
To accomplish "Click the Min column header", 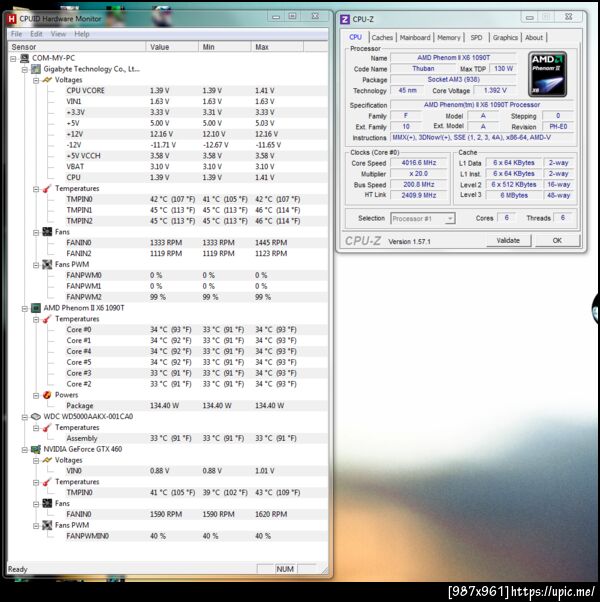I will [x=225, y=47].
